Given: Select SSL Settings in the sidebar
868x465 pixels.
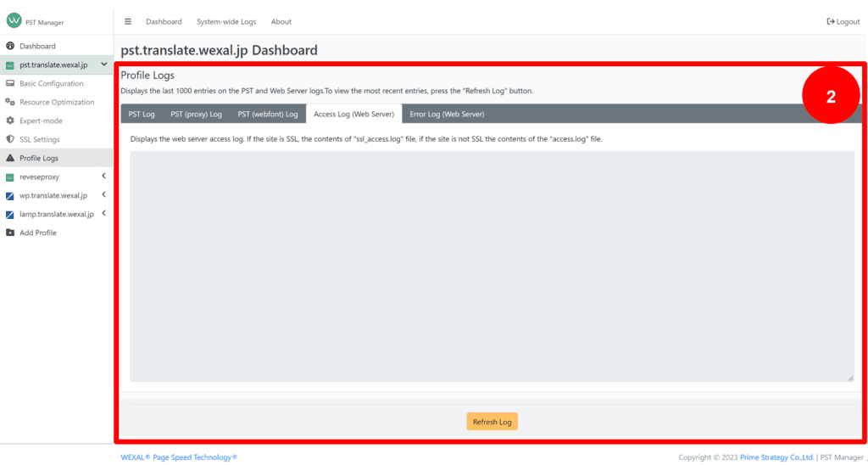Looking at the screenshot, I should pyautogui.click(x=39, y=140).
